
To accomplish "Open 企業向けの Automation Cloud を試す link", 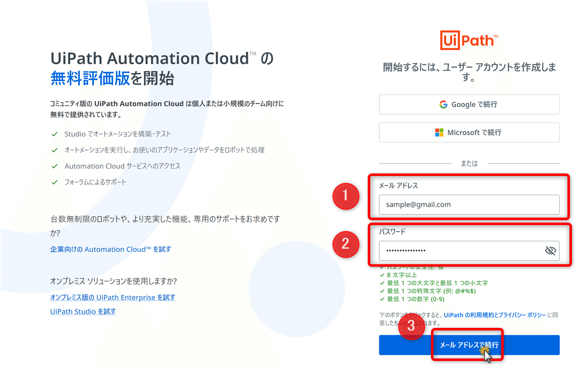I will pyautogui.click(x=110, y=249).
